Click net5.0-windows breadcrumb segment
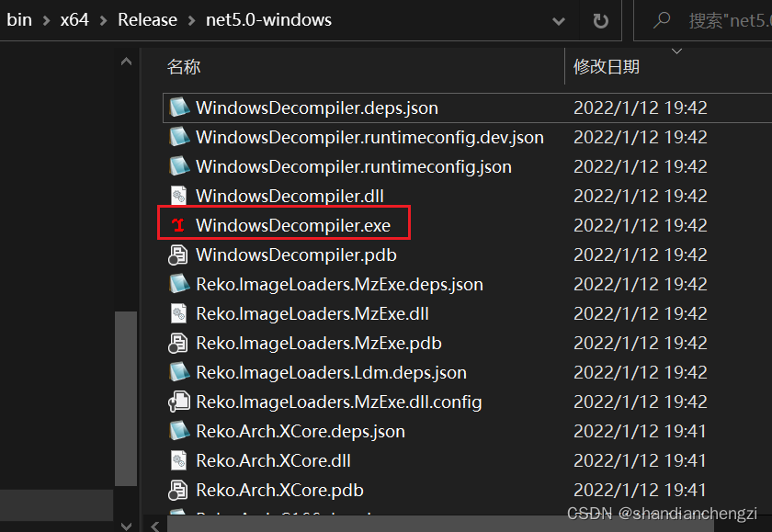The height and width of the screenshot is (532, 772). 268,20
